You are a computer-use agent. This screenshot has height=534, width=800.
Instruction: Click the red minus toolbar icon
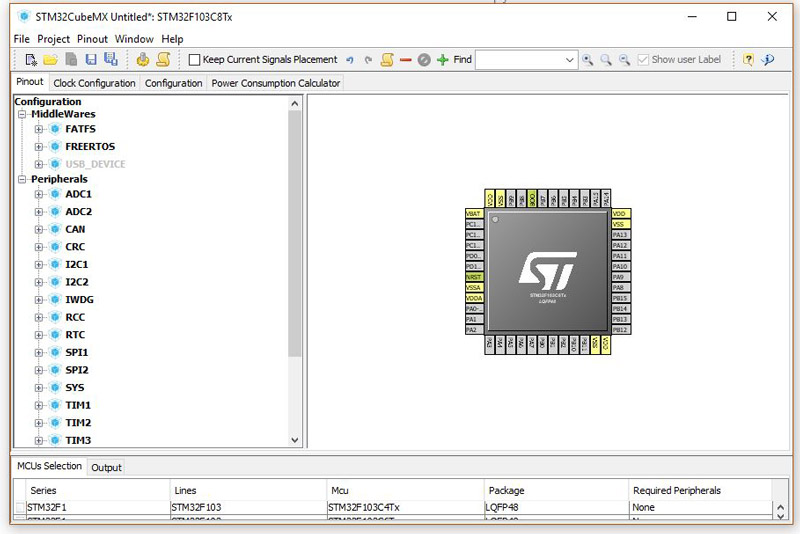(406, 60)
